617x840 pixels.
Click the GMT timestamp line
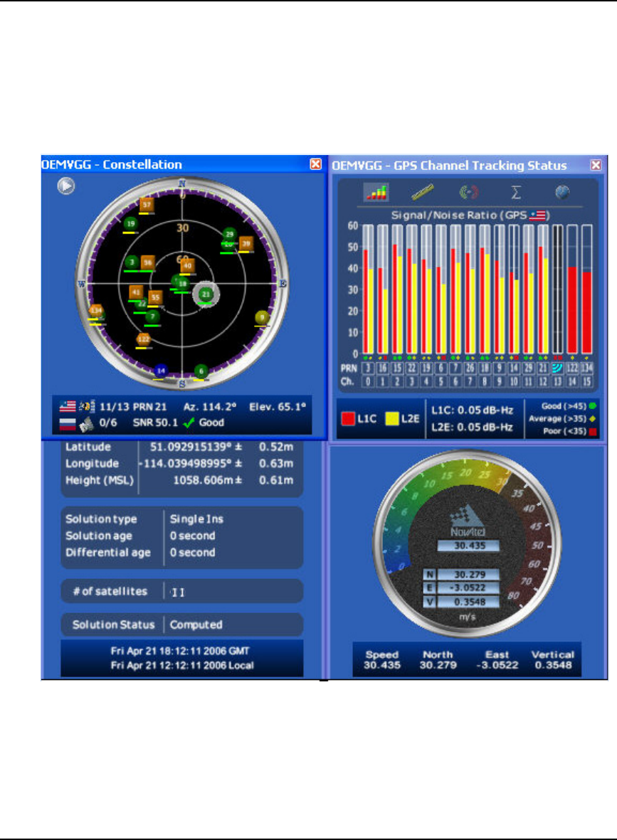pos(179,651)
